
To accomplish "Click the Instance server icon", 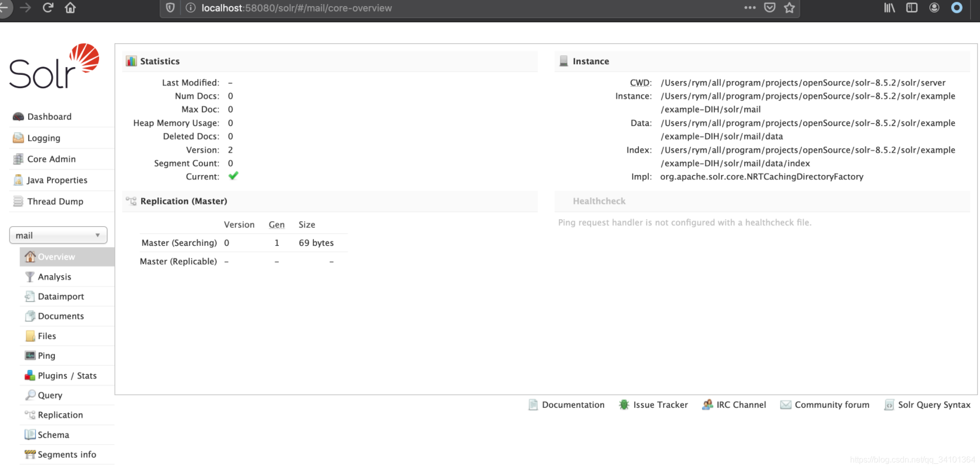I will coord(563,61).
